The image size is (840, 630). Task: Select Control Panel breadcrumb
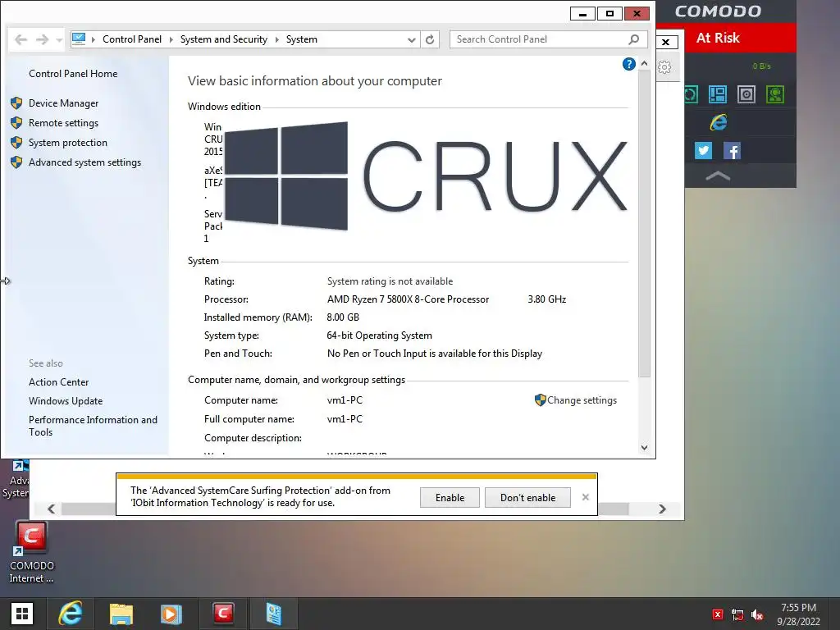pyautogui.click(x=132, y=39)
